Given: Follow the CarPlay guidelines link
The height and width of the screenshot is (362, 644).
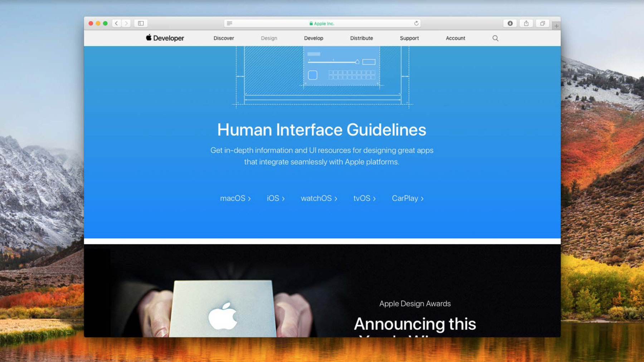Looking at the screenshot, I should (408, 198).
